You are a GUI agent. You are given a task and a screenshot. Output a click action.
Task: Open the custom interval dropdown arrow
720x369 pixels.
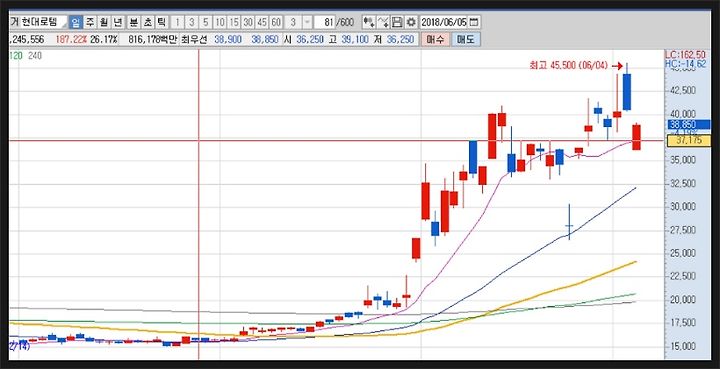coord(307,22)
